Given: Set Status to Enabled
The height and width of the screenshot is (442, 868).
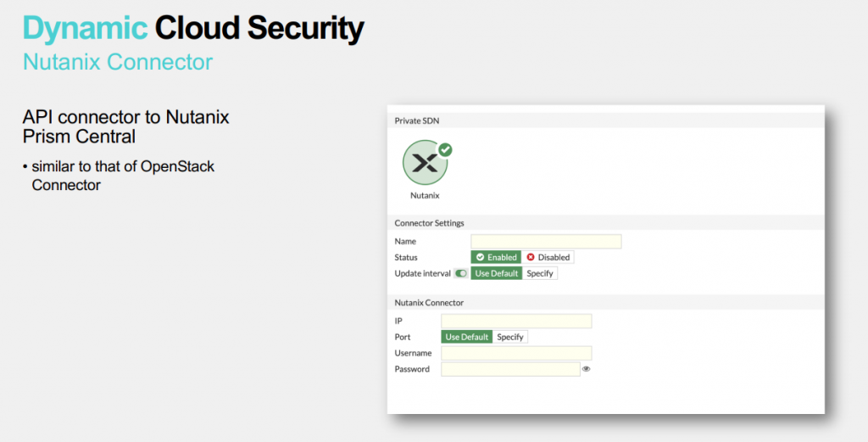Looking at the screenshot, I should pyautogui.click(x=496, y=257).
